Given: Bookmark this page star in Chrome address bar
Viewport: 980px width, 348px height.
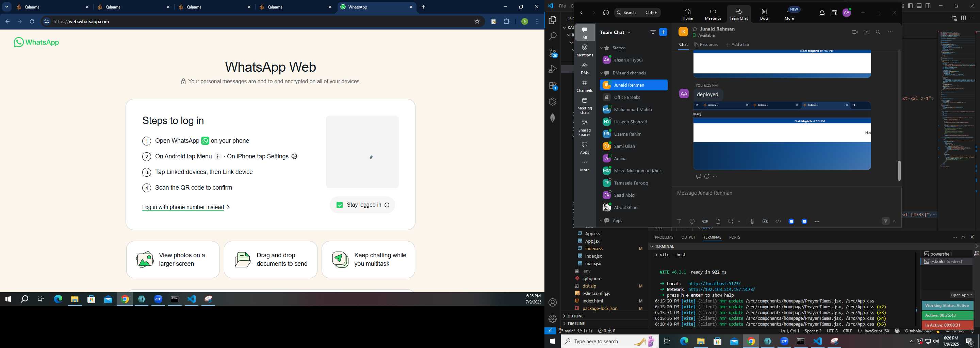Looking at the screenshot, I should point(477,22).
